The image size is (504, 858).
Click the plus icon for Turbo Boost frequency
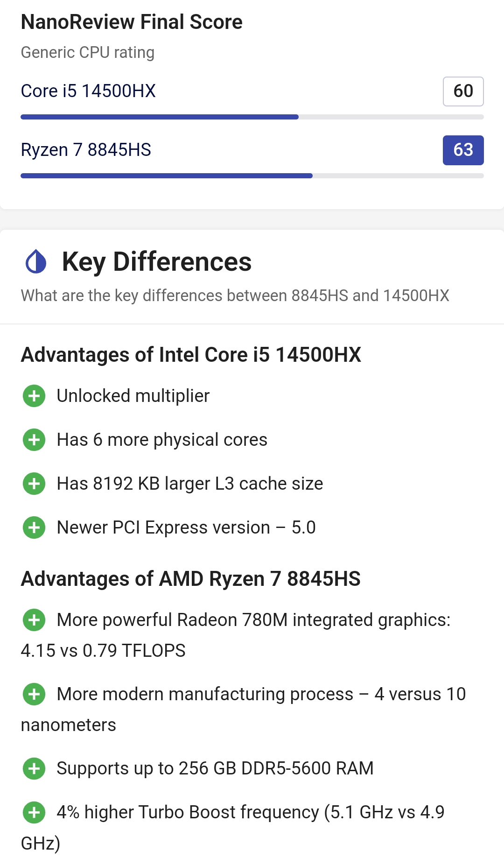coord(34,812)
